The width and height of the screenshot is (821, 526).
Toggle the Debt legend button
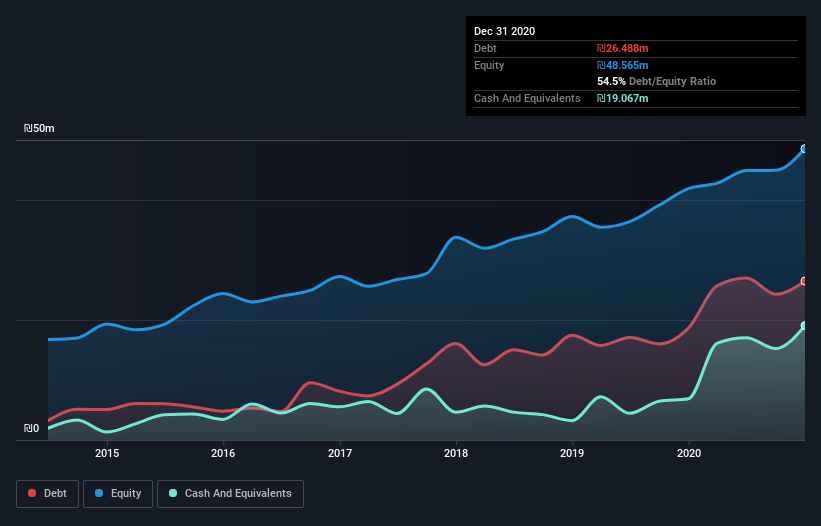point(47,494)
